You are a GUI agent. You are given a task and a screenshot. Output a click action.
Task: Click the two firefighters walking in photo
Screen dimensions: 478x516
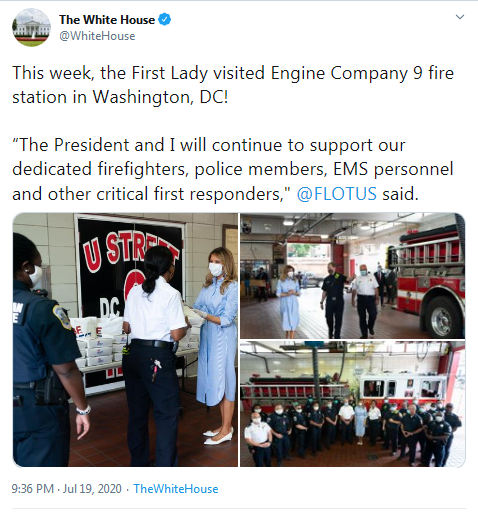coord(349,300)
